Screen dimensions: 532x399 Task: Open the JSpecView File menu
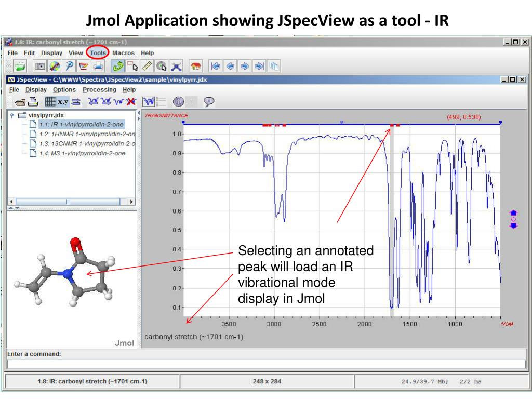click(x=14, y=89)
